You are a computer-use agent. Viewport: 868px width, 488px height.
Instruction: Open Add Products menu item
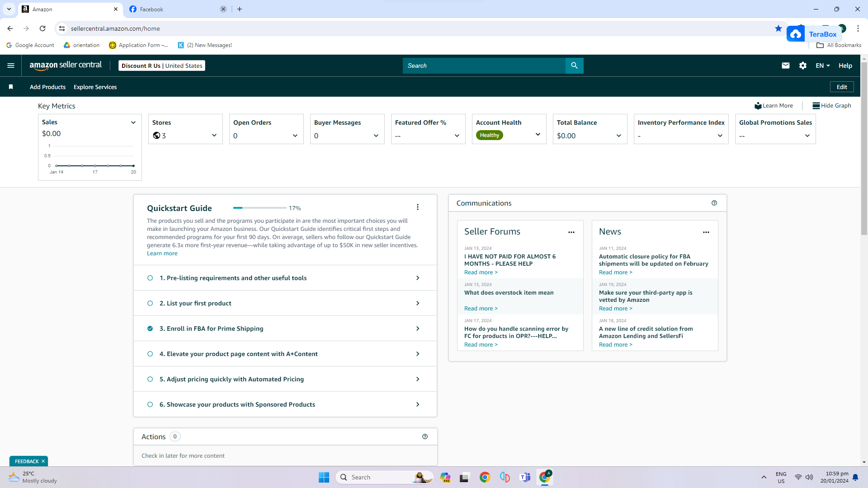47,87
